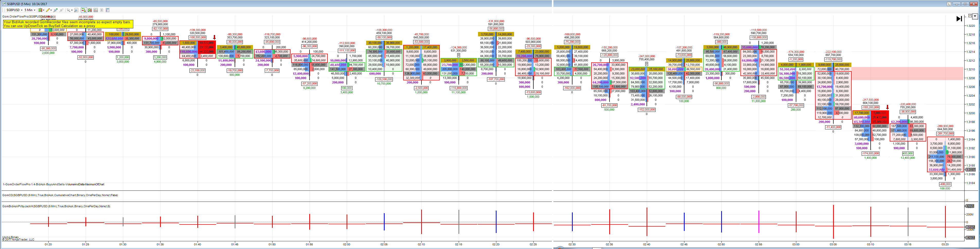Click the 422M value marker
Viewport: 980px width, 249px height.
[x=970, y=206]
